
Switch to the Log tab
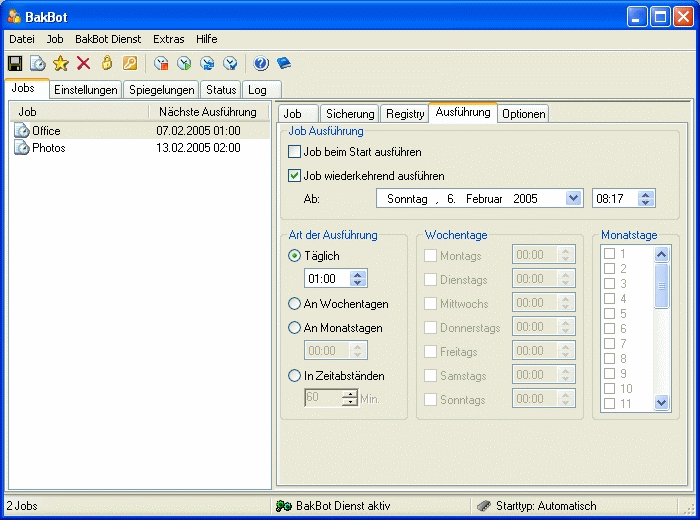262,90
